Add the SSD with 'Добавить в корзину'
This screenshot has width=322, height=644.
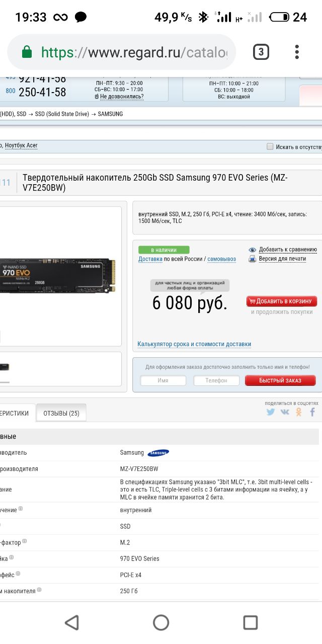coord(282,301)
